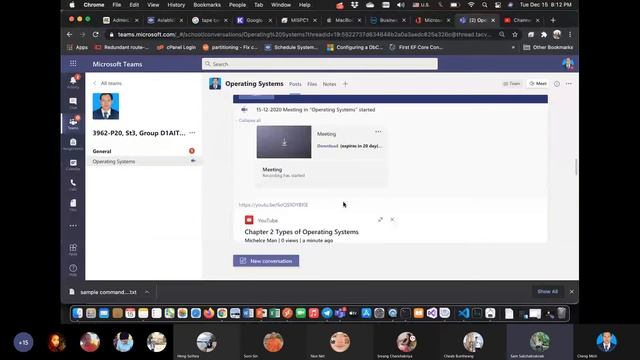Open Trash in the Dock
Image resolution: width=640 pixels, height=360 pixels.
pyautogui.click(x=562, y=313)
